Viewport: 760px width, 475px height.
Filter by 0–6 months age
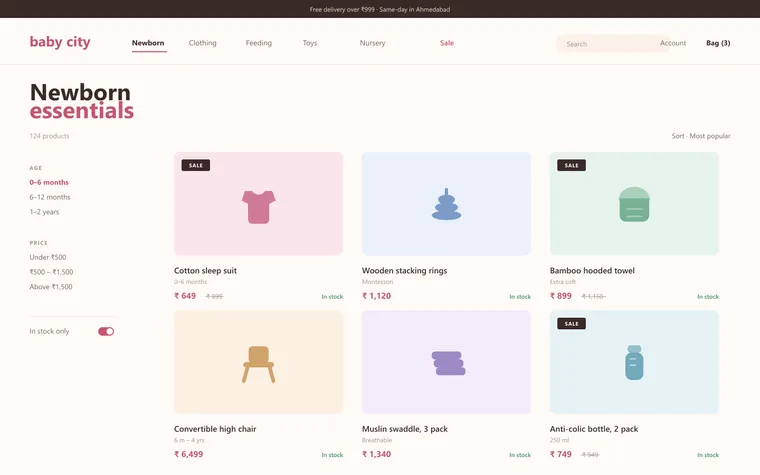pyautogui.click(x=49, y=183)
